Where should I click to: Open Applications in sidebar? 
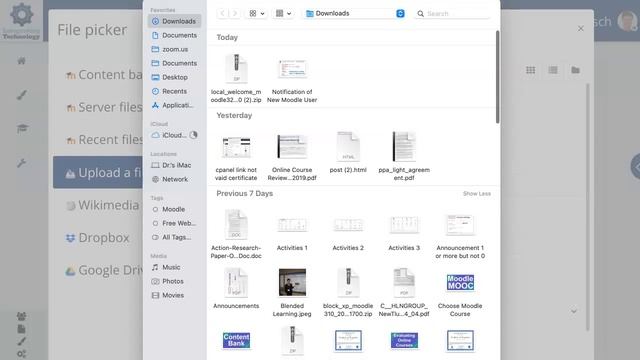(174, 105)
